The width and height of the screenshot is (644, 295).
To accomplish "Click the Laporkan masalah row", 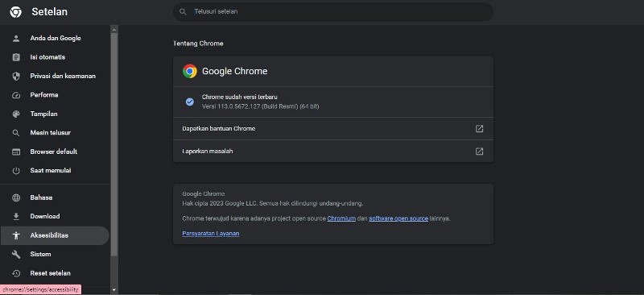I will pyautogui.click(x=333, y=152).
